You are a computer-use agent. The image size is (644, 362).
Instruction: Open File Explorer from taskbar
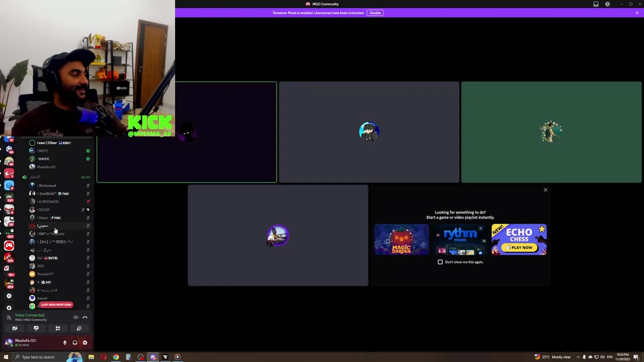point(91,357)
